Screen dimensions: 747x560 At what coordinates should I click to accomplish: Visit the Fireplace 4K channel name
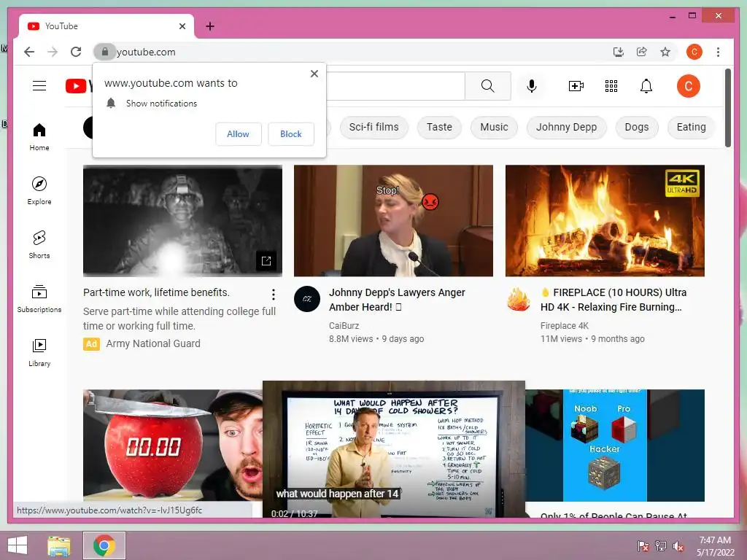[565, 326]
